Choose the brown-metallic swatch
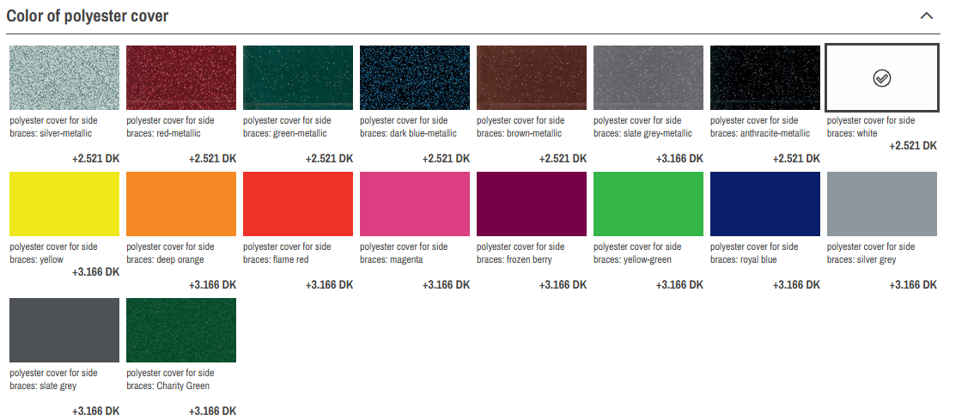 (532, 77)
